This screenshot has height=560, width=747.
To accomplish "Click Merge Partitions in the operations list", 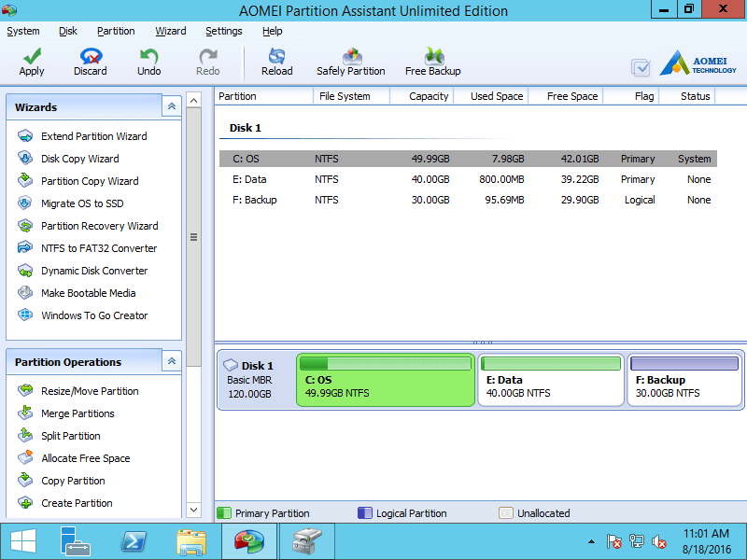I will [78, 413].
